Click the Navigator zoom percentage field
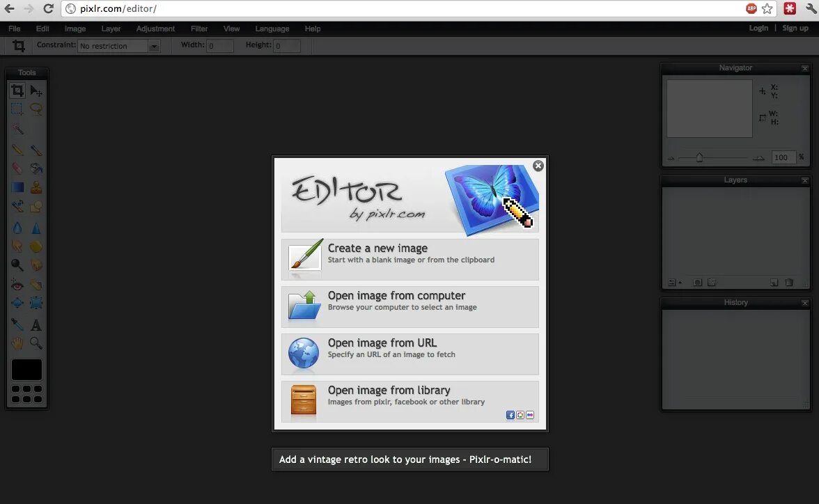 click(783, 157)
